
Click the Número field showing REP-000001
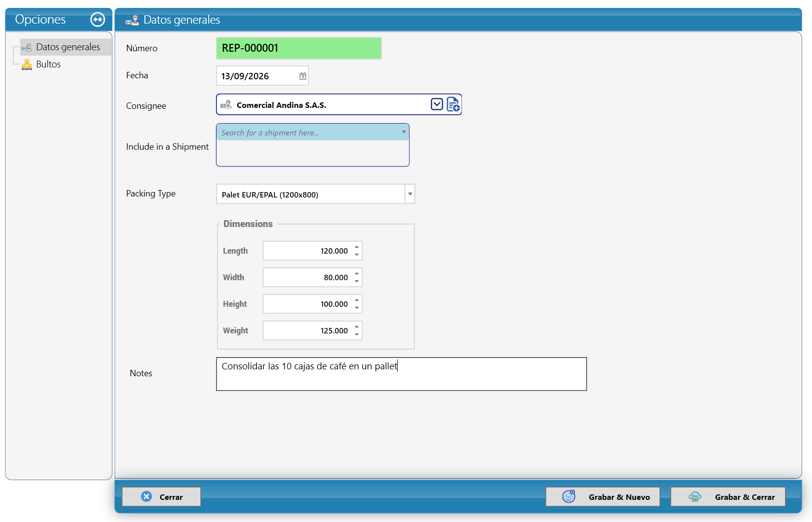299,48
